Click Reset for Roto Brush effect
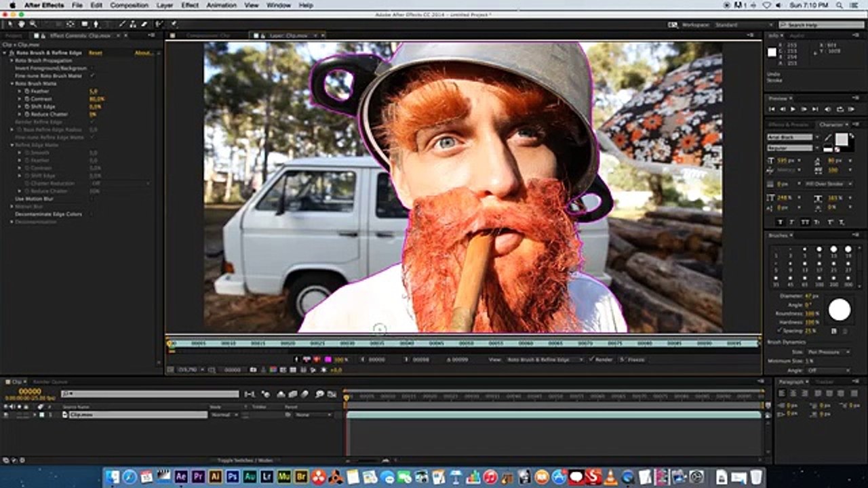This screenshot has height=488, width=868. (96, 53)
